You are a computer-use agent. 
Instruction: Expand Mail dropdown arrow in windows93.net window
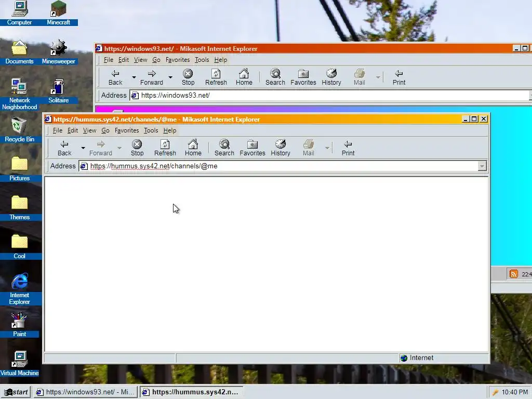pyautogui.click(x=378, y=77)
